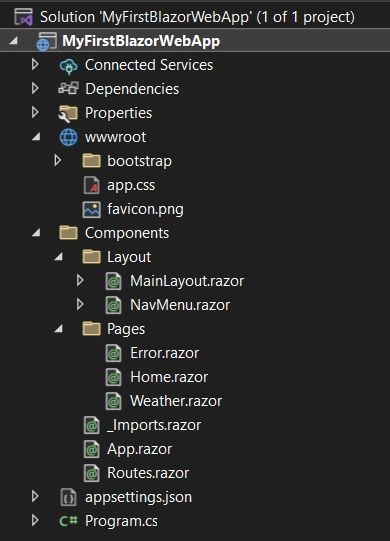Click the appsettings.json braces file icon
Screen dimensions: 390x541
point(68,497)
